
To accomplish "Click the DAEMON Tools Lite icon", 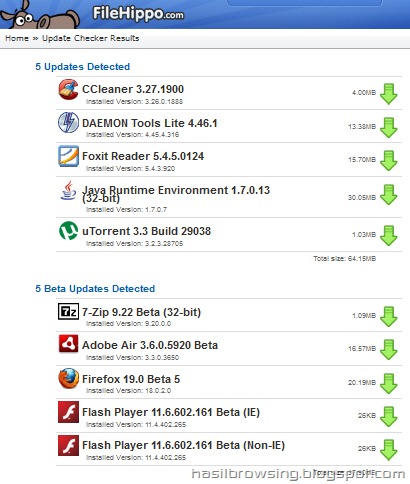I will [x=68, y=122].
